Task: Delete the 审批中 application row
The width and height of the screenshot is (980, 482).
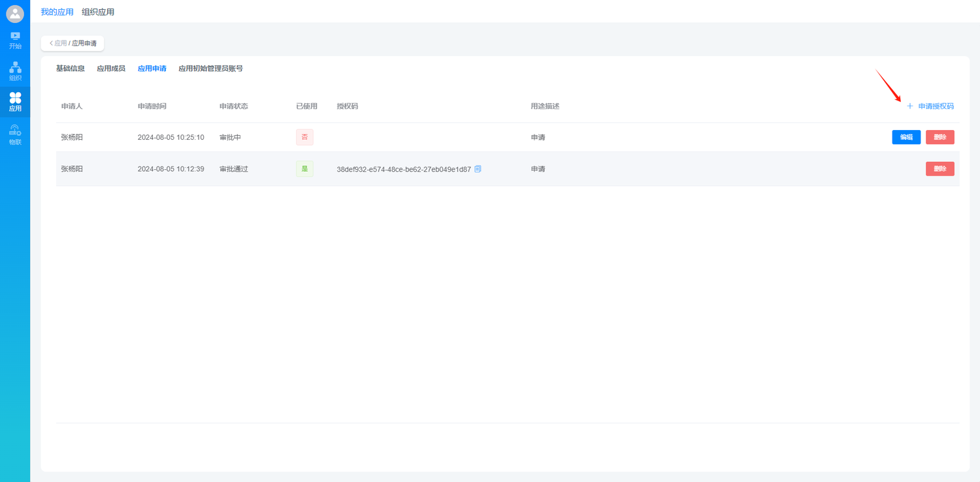Action: (x=939, y=137)
